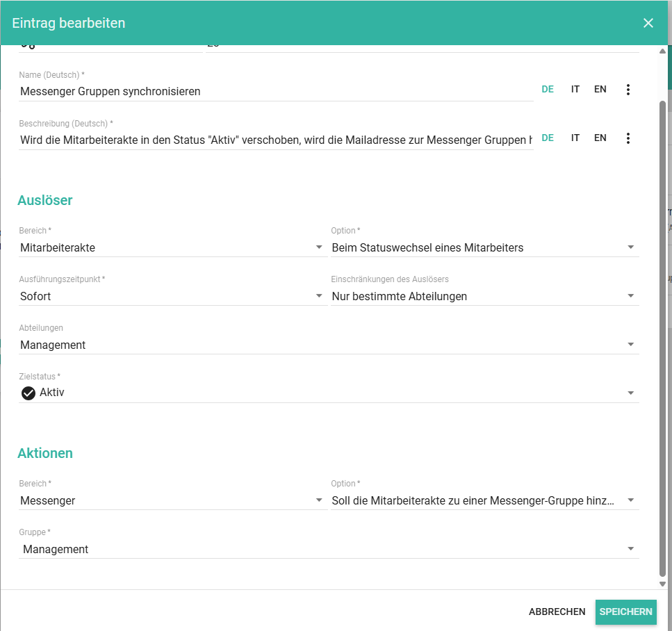
Task: Open the Abteilungen dropdown arrow
Action: click(x=630, y=345)
